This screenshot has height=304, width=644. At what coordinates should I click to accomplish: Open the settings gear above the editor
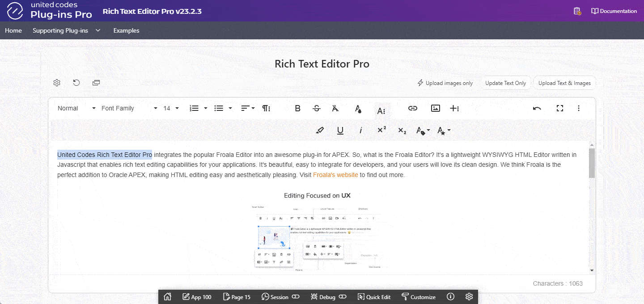[x=56, y=83]
